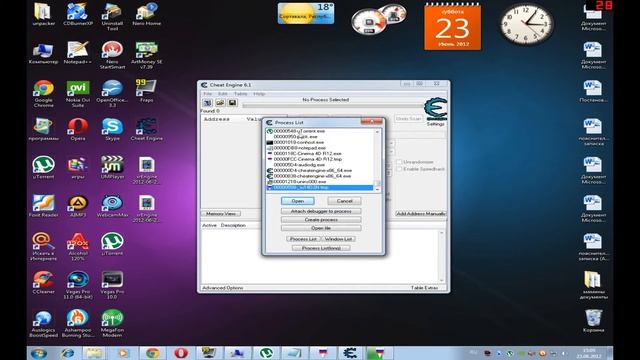
Task: Click open-folder toolbar icon in Cheat Engine
Action: tap(220, 102)
